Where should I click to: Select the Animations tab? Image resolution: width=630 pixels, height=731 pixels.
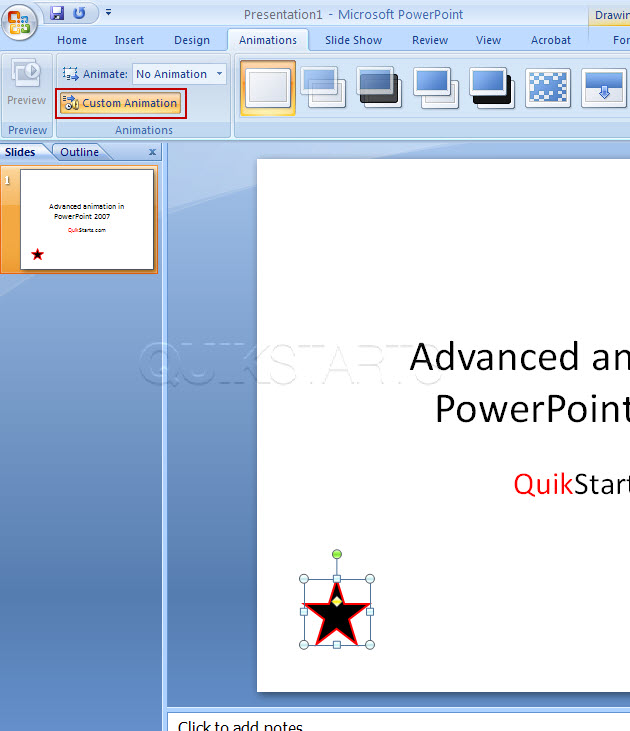pyautogui.click(x=268, y=40)
